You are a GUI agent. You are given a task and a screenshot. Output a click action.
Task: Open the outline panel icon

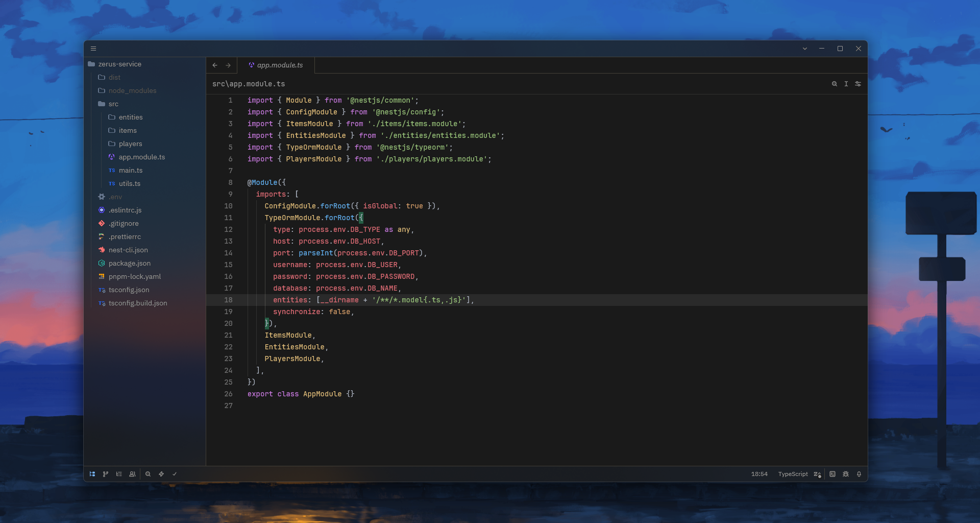pos(119,474)
